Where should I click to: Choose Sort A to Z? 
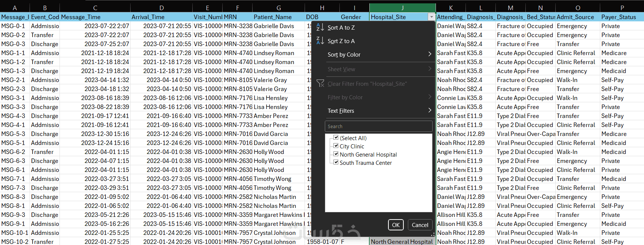click(x=341, y=28)
